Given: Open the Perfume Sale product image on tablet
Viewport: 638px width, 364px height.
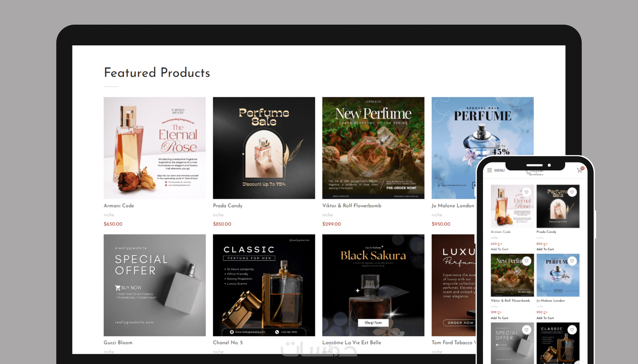Looking at the screenshot, I should click(x=264, y=148).
